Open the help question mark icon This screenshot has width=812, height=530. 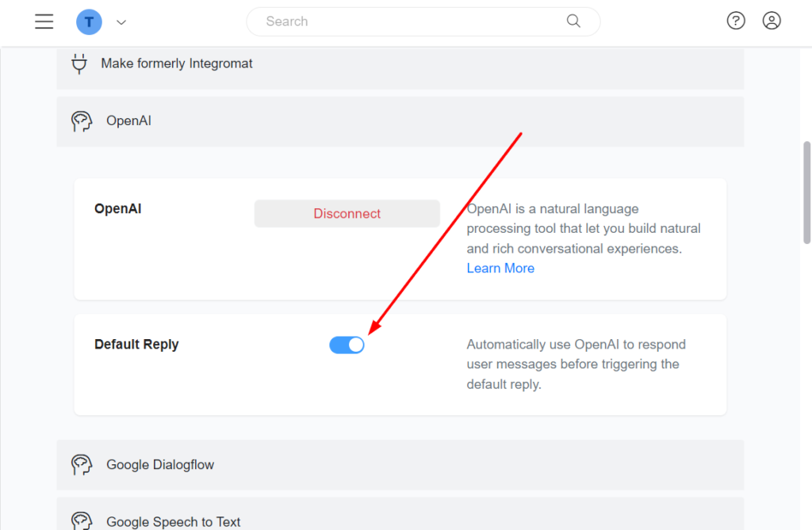click(736, 21)
